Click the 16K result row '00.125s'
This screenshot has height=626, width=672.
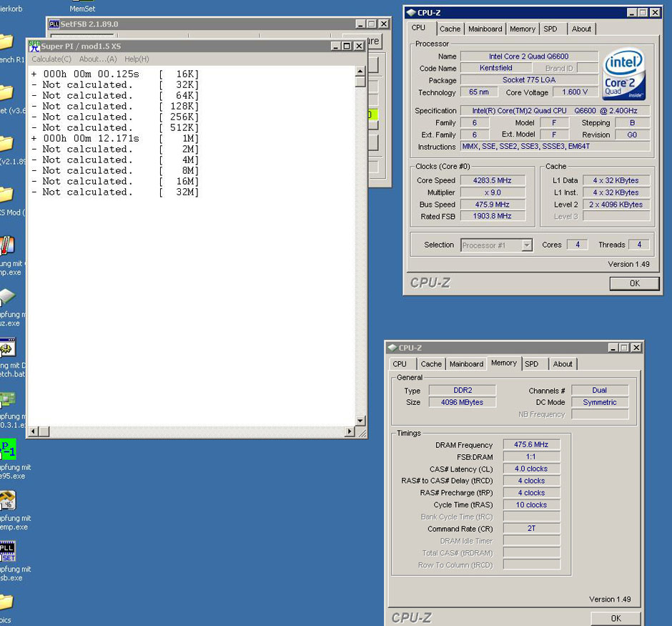[115, 74]
